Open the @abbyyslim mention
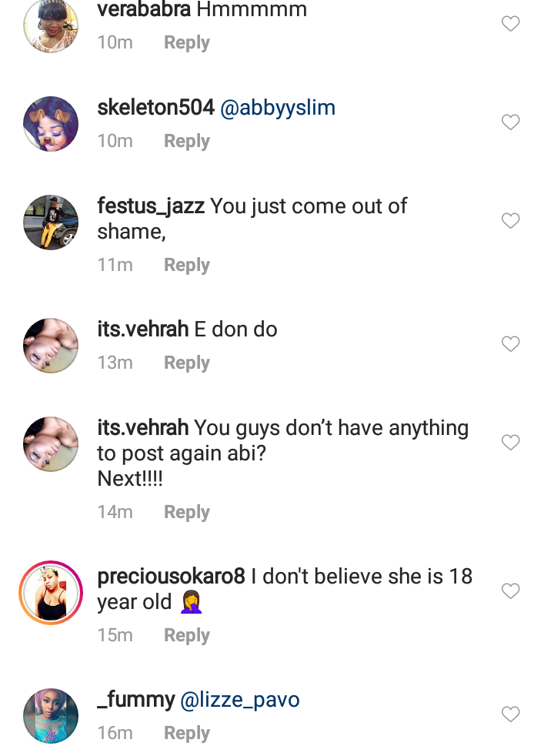554x756 pixels. pyautogui.click(x=278, y=108)
